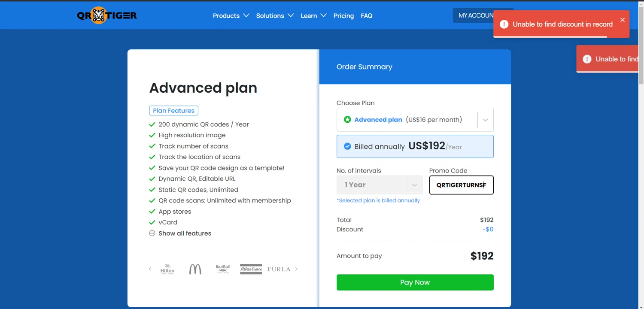Viewport: 644px width, 309px height.
Task: Click the FURLA brand logo
Action: [279, 269]
